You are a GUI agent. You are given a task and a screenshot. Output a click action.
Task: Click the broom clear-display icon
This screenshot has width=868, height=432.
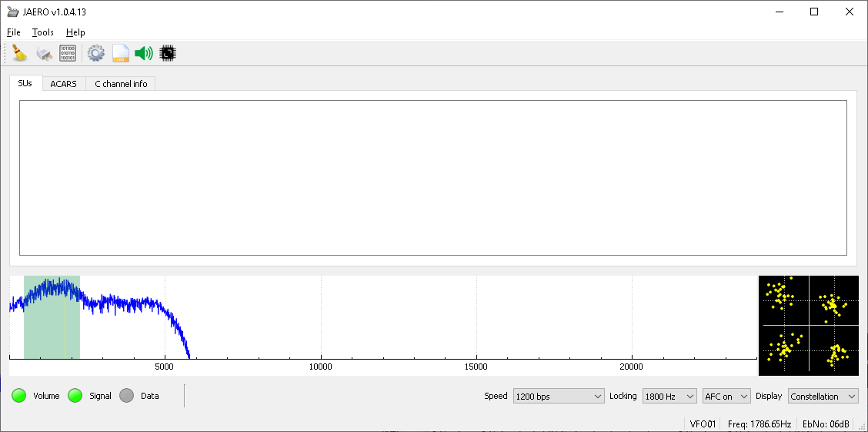click(x=20, y=53)
